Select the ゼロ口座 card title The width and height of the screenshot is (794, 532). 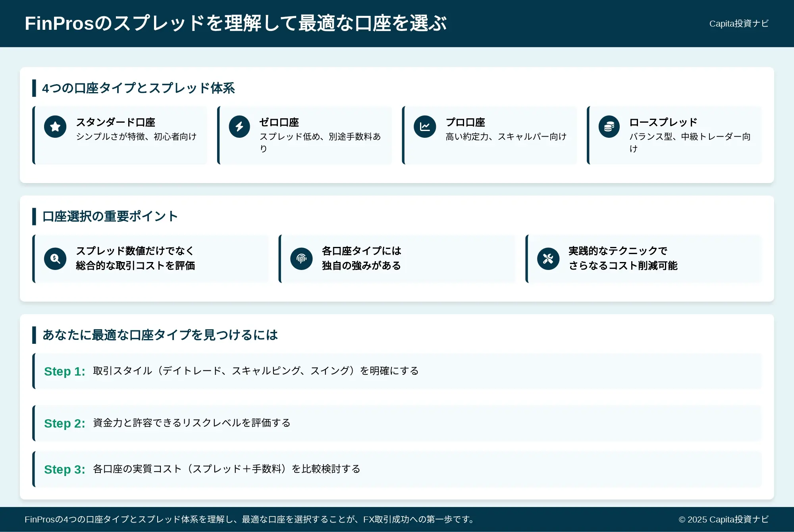point(279,122)
